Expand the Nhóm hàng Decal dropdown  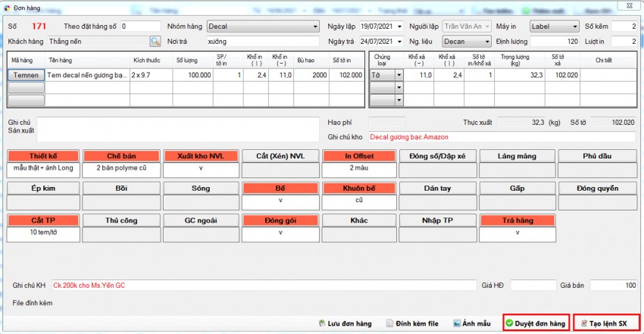click(x=315, y=27)
